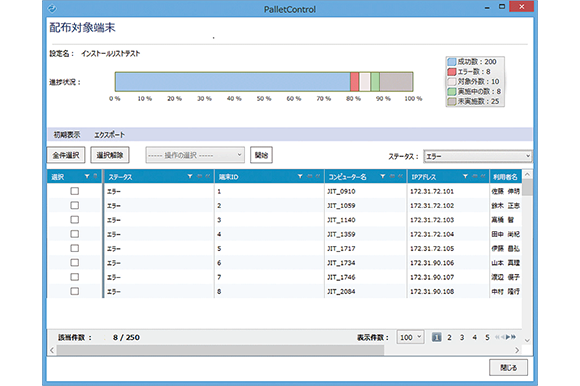Click the horizontal scrollbar thumb
This screenshot has height=386, width=580.
click(220, 350)
